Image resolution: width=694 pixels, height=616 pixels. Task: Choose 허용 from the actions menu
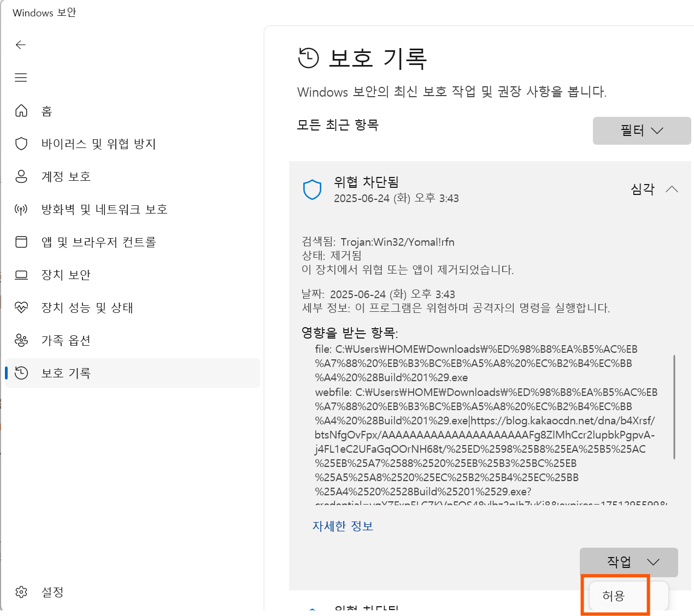click(x=628, y=596)
